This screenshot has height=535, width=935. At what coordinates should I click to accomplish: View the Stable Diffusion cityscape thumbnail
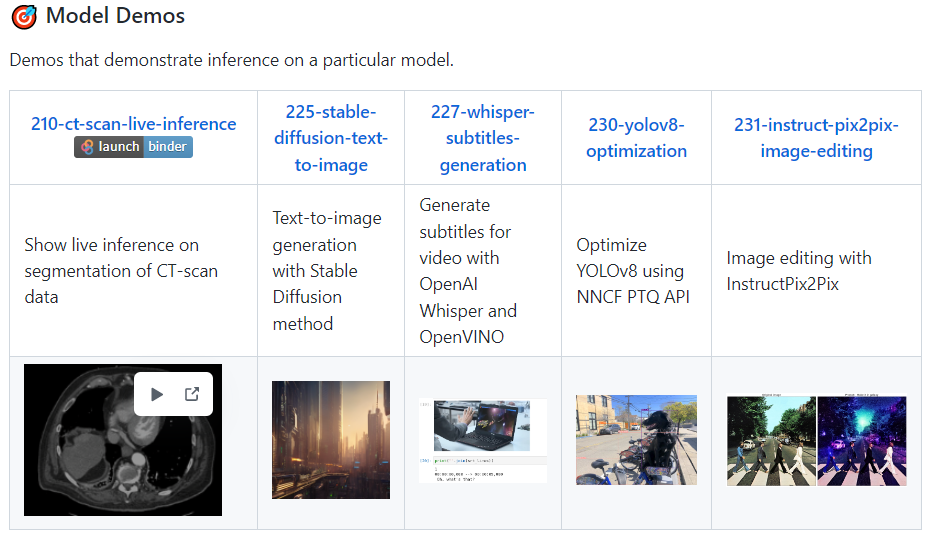331,439
